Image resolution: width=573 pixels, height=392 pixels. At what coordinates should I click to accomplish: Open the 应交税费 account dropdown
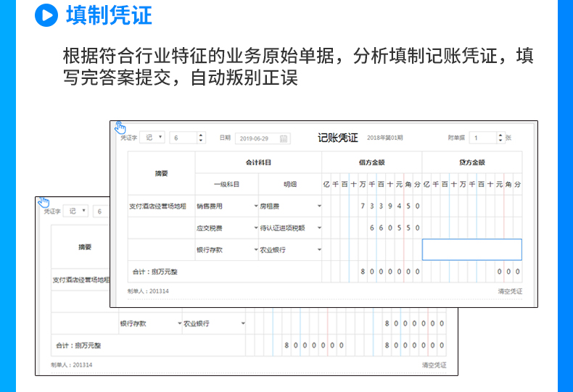click(255, 228)
